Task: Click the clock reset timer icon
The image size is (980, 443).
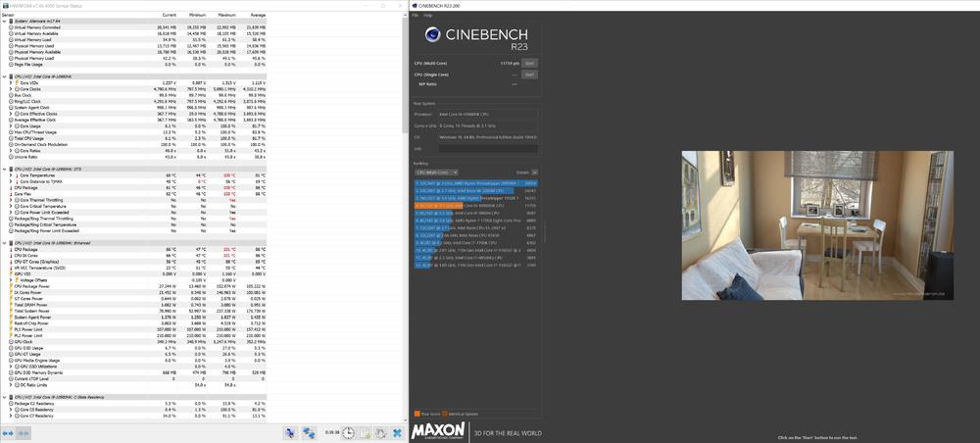Action: (350, 432)
